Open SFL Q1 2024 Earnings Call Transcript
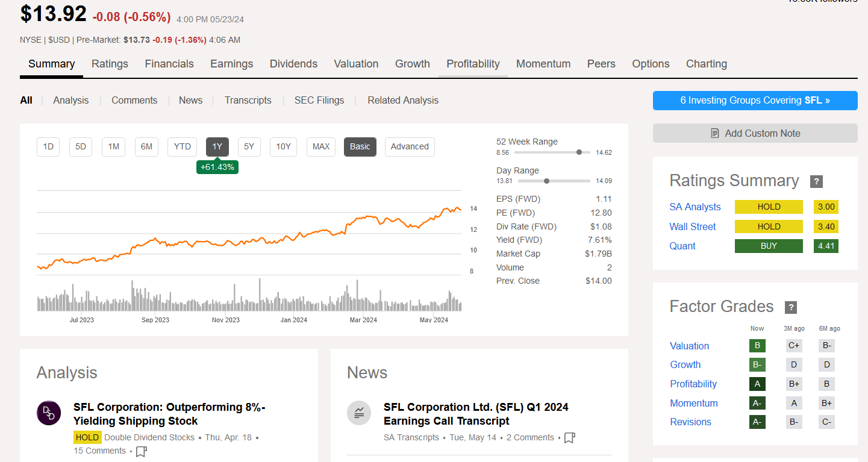 point(476,414)
